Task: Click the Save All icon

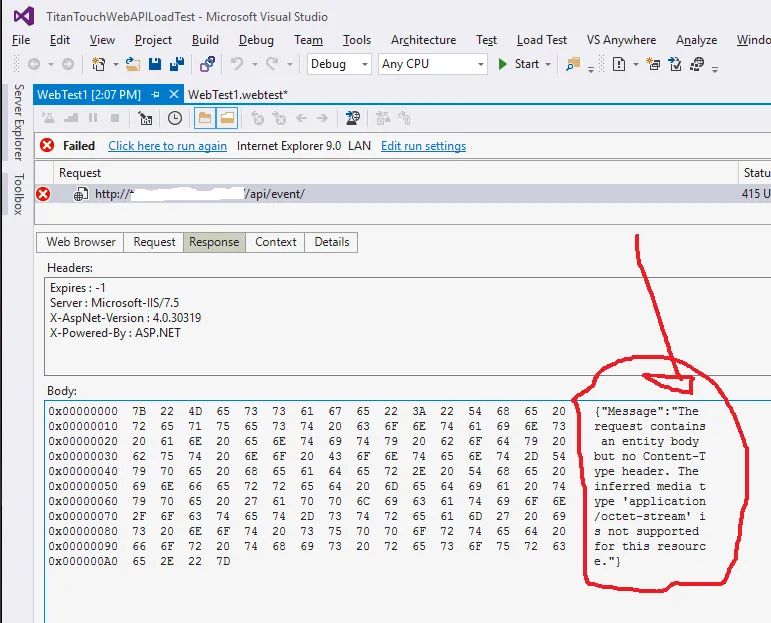Action: click(177, 64)
